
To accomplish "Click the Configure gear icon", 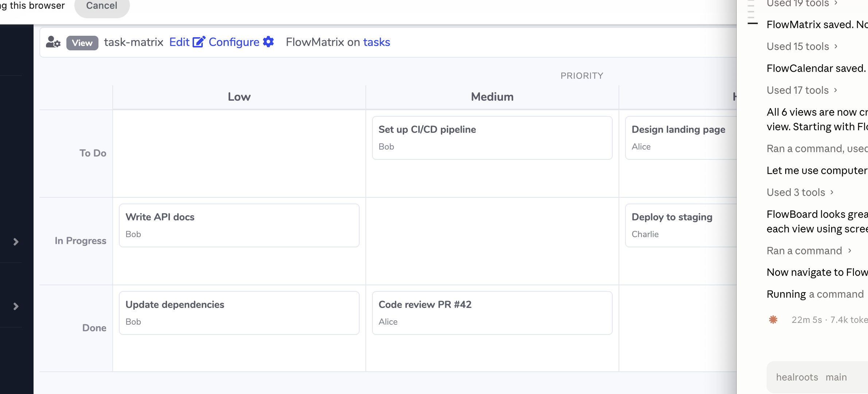I will pyautogui.click(x=268, y=42).
